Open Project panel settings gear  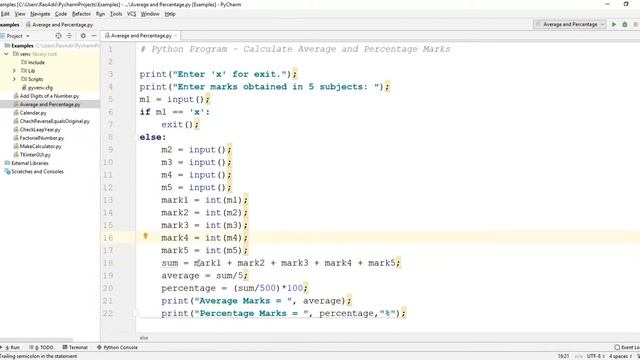click(x=83, y=36)
